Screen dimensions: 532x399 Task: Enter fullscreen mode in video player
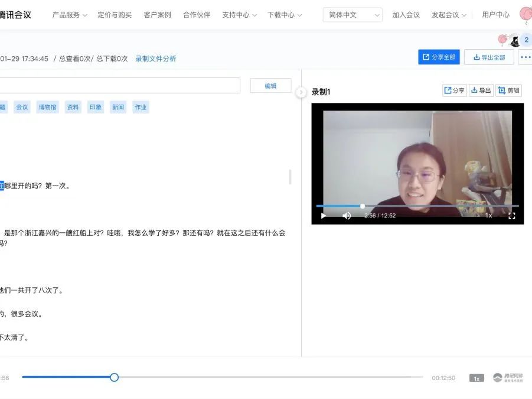[x=511, y=216]
